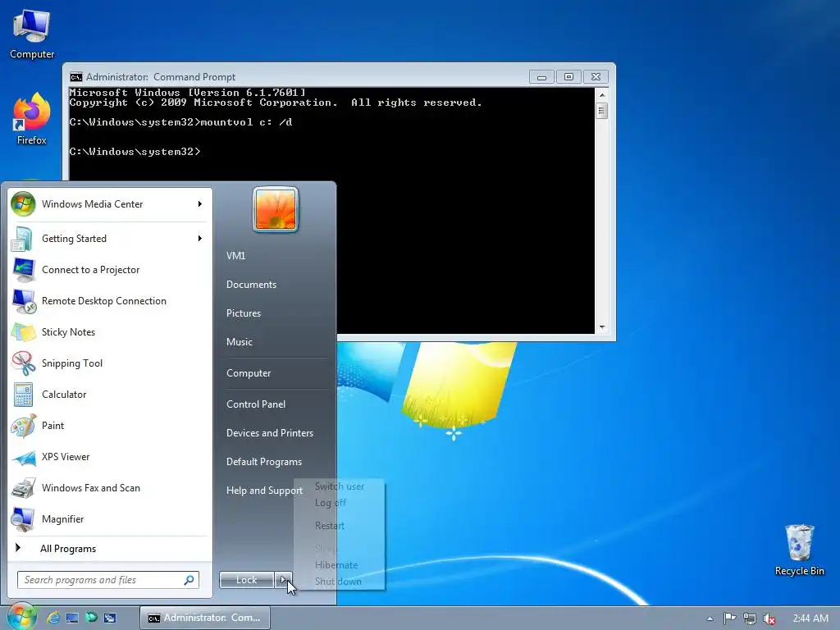Select Recycle Bin desktop icon
The height and width of the screenshot is (630, 840).
point(799,550)
